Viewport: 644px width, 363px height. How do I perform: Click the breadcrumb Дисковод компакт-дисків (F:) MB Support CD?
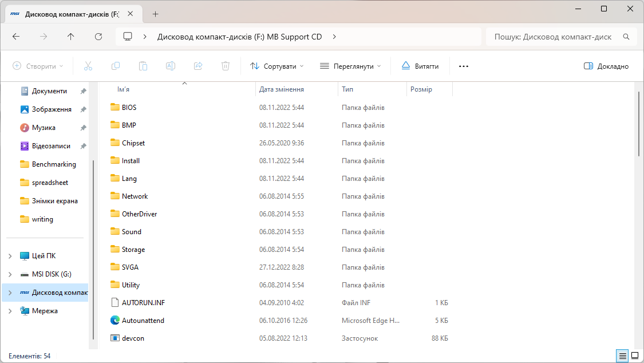pyautogui.click(x=239, y=37)
